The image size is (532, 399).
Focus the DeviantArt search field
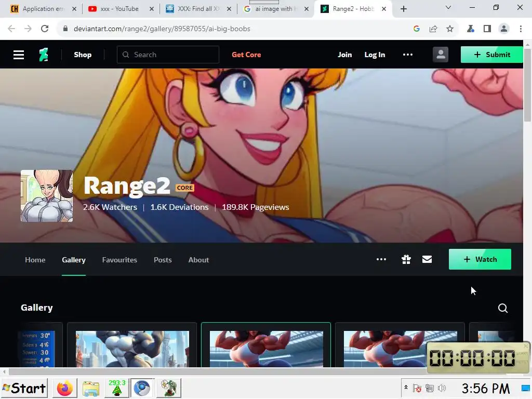168,55
